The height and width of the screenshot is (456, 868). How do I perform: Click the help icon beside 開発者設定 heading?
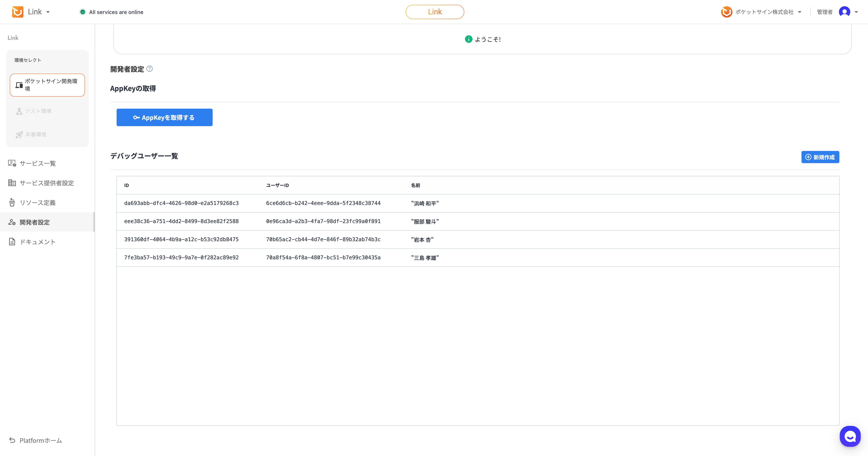[x=150, y=69]
